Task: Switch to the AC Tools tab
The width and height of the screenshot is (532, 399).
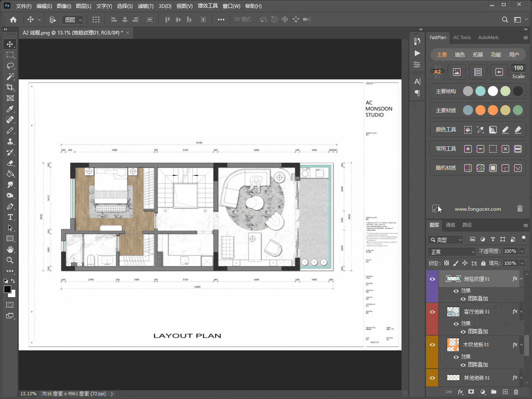Action: click(462, 37)
